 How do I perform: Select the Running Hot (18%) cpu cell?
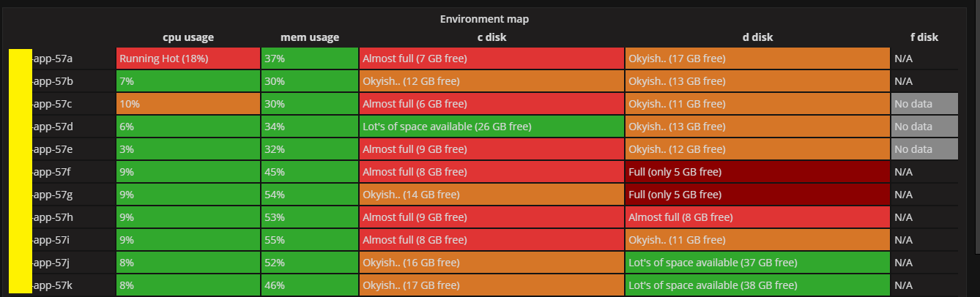tap(188, 59)
